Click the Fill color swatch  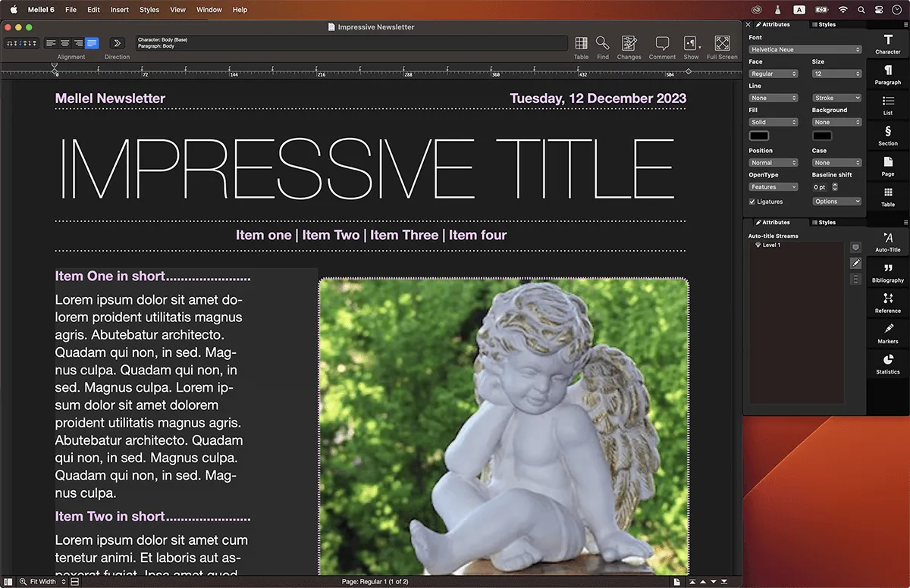pos(759,136)
